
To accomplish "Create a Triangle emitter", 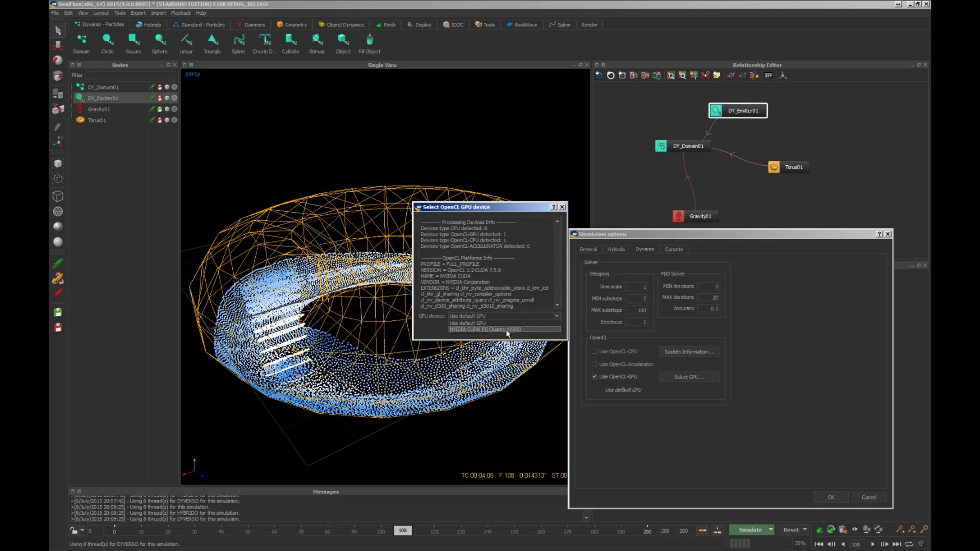I will click(212, 44).
